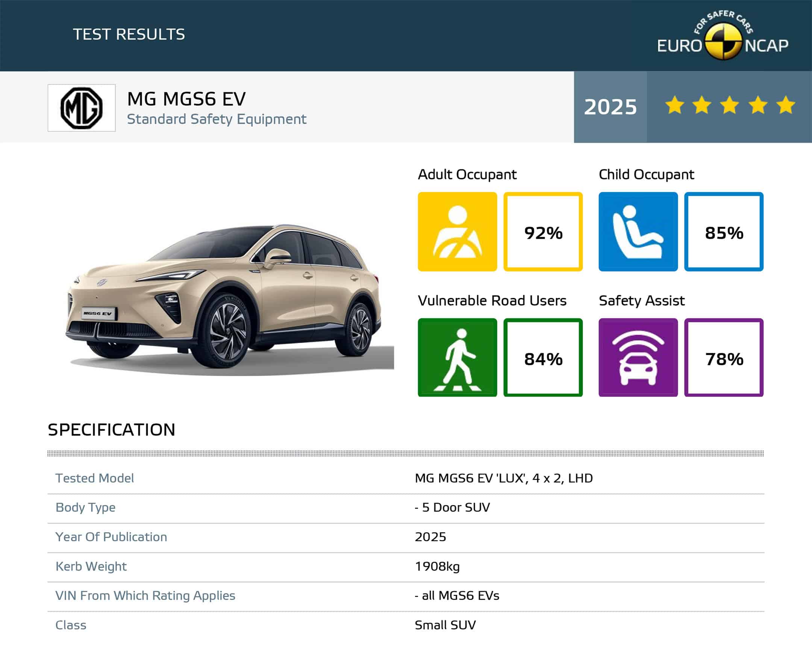812x650 pixels.
Task: Click the TEST RESULTS header text
Action: (129, 34)
